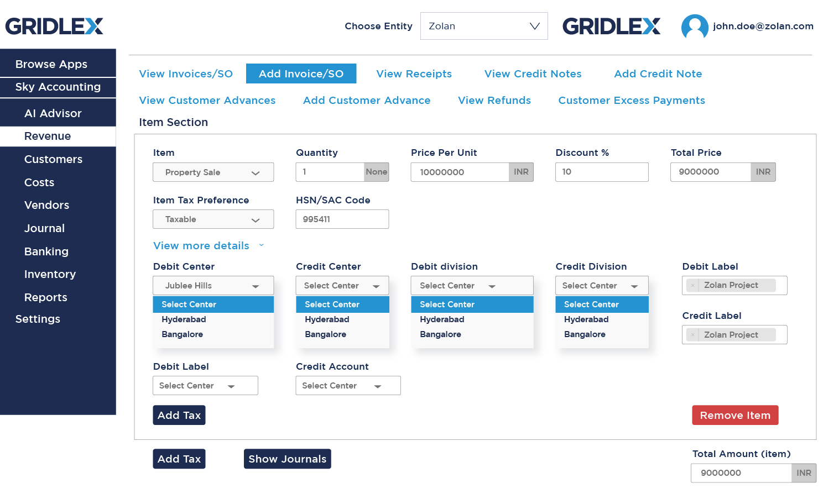The width and height of the screenshot is (839, 504).
Task: Select Revenue in the sidebar
Action: [x=58, y=136]
